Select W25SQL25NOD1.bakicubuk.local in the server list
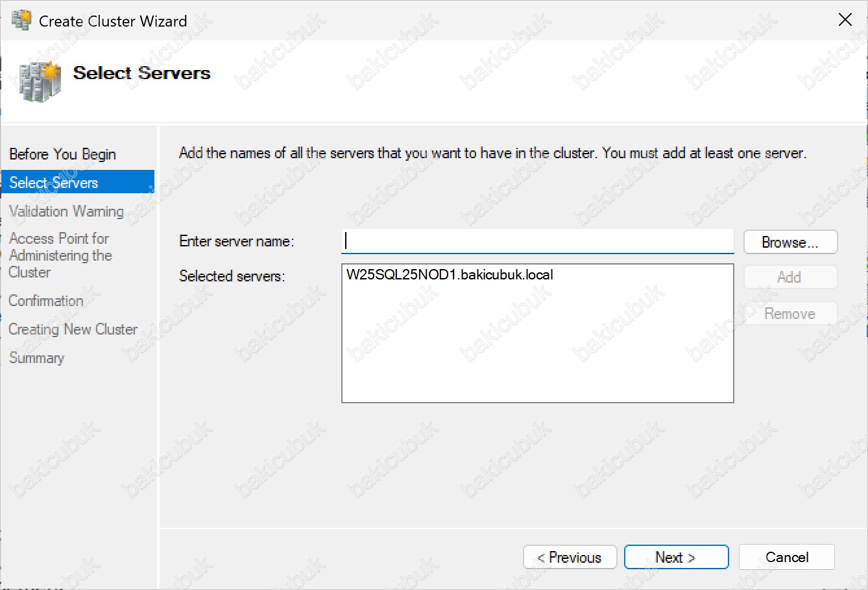868x590 pixels. (x=450, y=275)
